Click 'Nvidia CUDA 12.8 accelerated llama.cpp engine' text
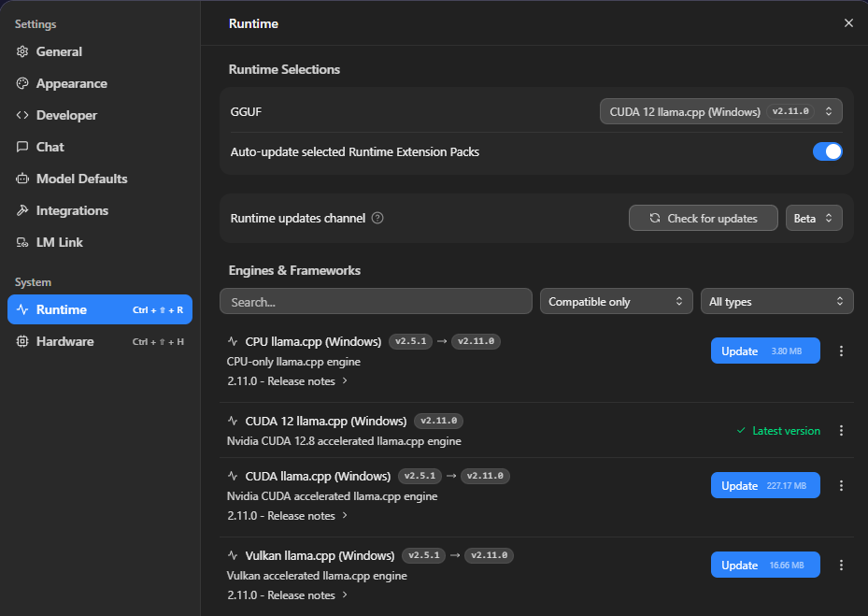This screenshot has height=616, width=868. (344, 441)
